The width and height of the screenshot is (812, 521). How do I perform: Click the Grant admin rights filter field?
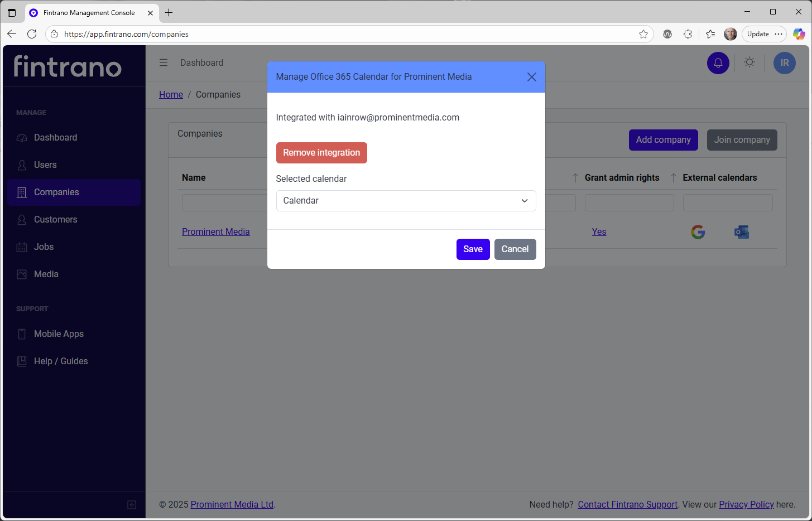pos(629,202)
